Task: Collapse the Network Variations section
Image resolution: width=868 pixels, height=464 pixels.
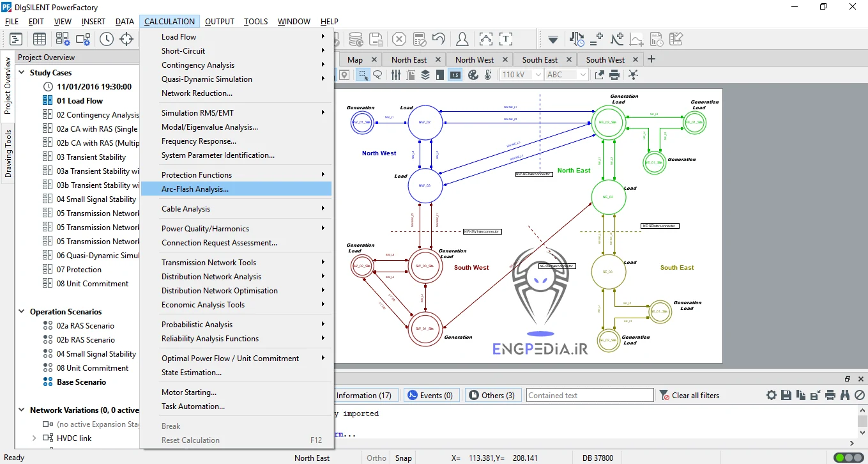Action: (22, 410)
